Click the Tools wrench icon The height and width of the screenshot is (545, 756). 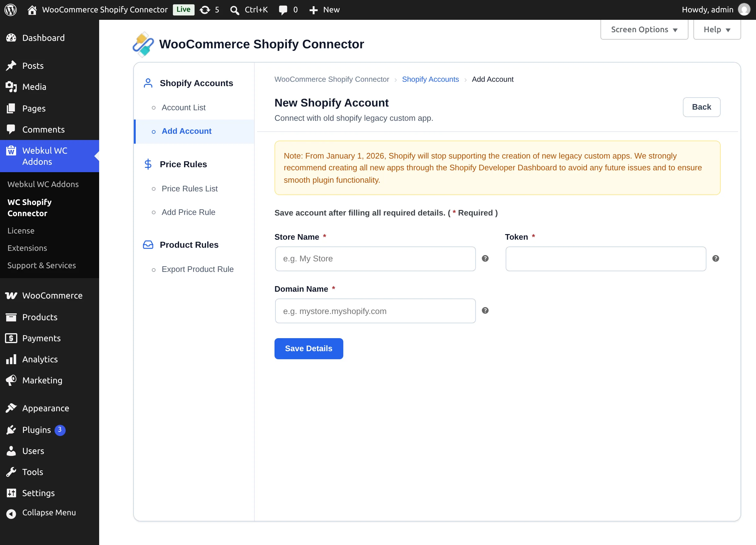click(x=11, y=472)
